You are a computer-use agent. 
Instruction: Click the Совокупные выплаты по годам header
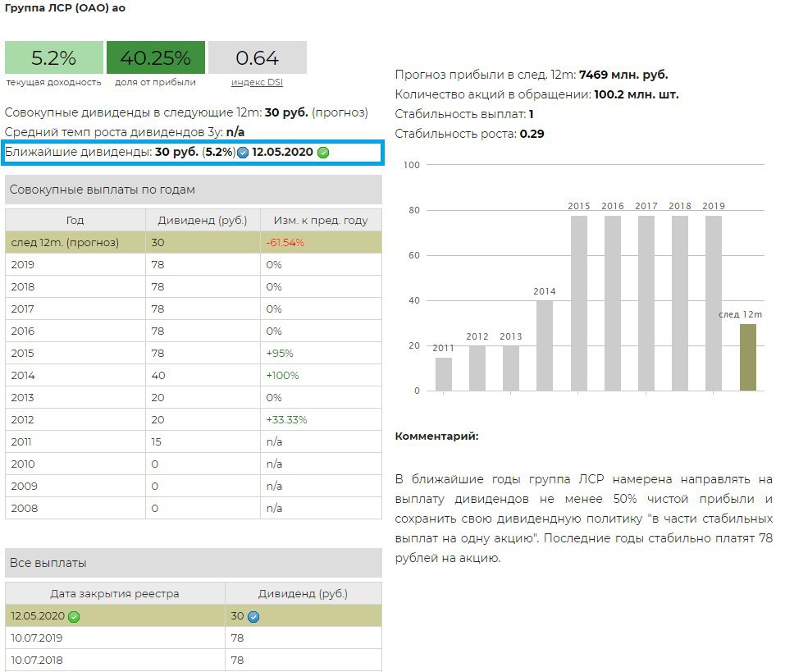194,190
